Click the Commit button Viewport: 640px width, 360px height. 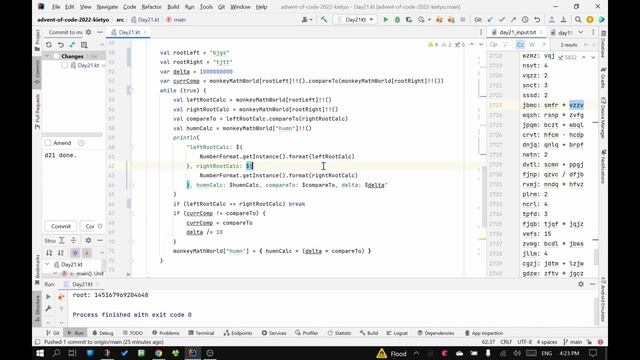[61, 226]
